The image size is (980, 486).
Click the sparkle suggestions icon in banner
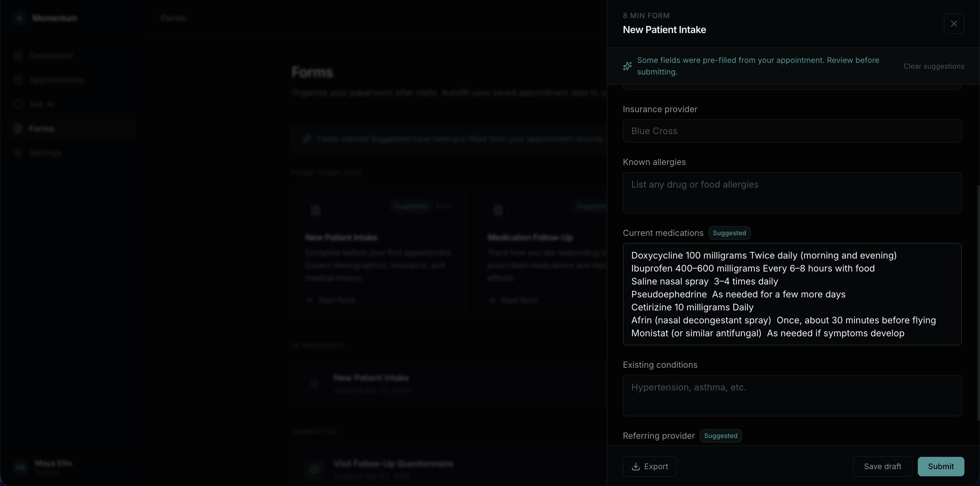627,66
